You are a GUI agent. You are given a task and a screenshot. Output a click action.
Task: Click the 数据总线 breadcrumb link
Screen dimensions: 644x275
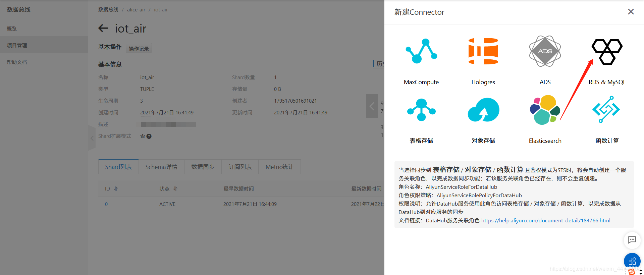point(108,9)
